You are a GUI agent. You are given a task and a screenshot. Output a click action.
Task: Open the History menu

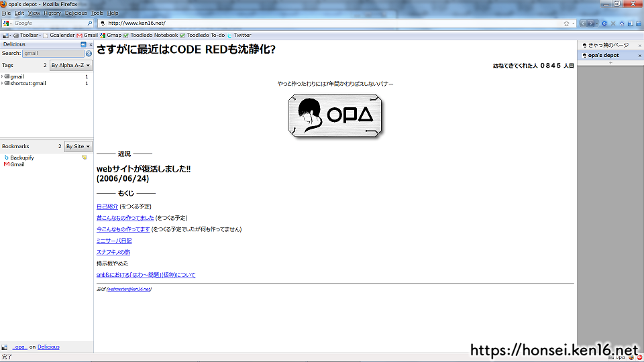52,13
